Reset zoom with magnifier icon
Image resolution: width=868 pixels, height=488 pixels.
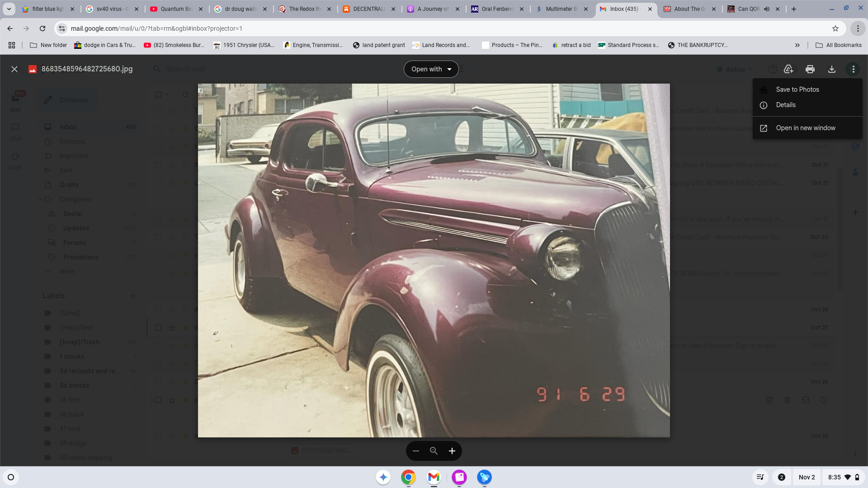[x=434, y=451]
